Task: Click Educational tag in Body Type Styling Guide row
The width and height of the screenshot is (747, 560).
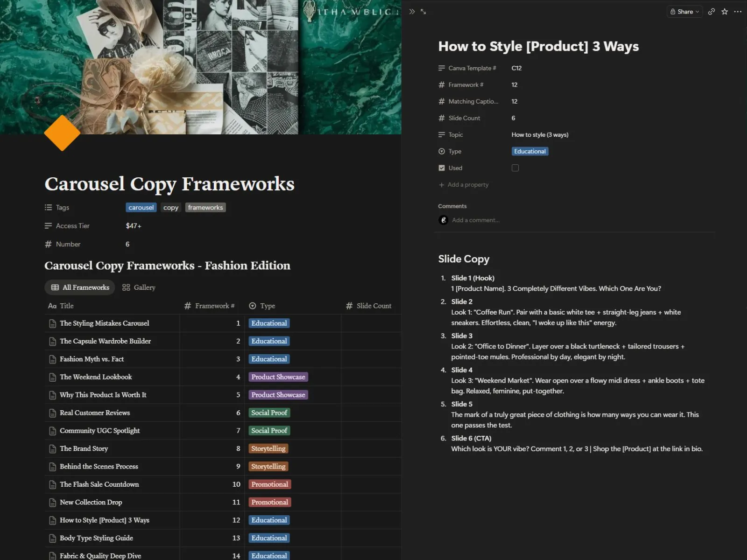Action: (x=269, y=539)
